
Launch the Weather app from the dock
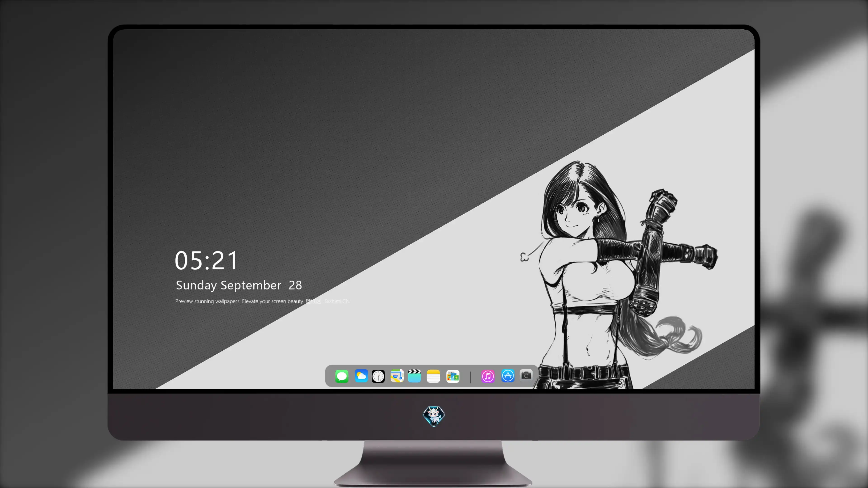361,376
